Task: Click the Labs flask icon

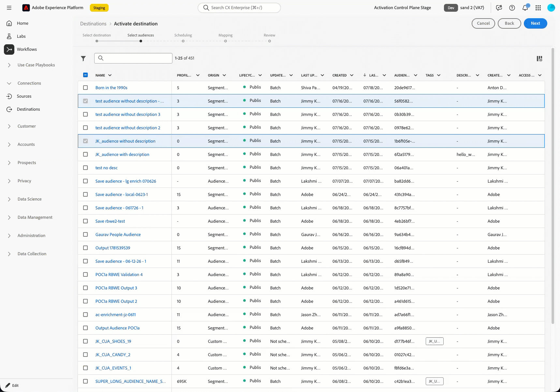Action: click(x=9, y=36)
